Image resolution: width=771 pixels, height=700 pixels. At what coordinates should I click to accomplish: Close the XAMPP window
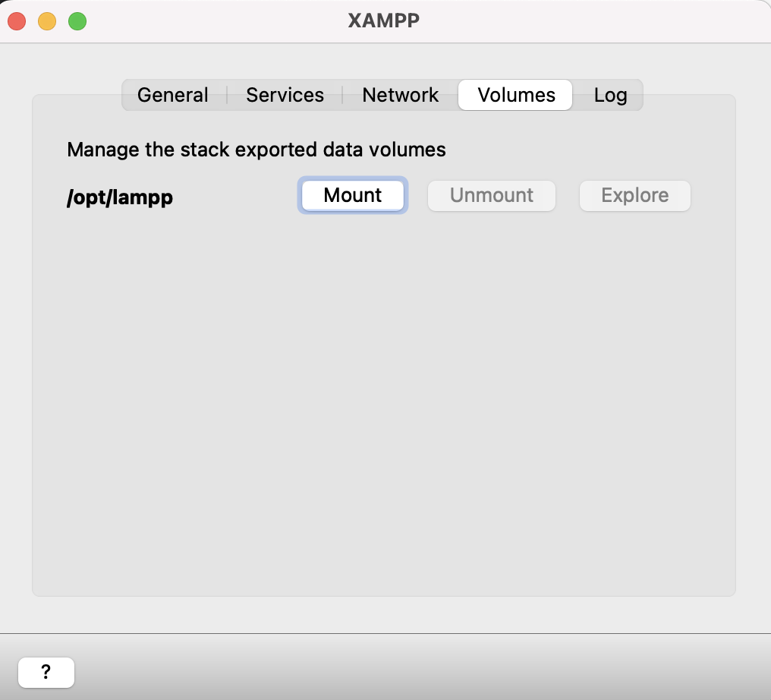point(17,21)
